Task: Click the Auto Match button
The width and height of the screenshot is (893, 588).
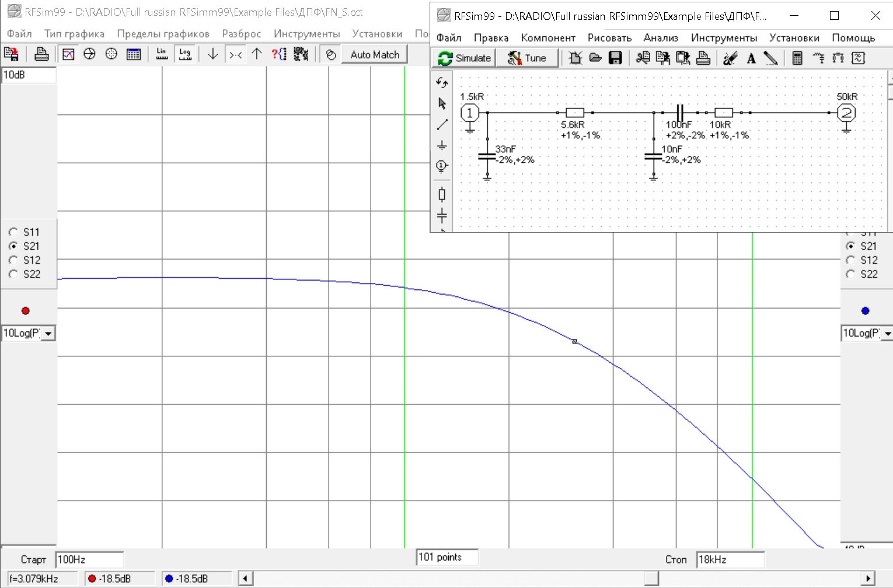Action: [375, 54]
